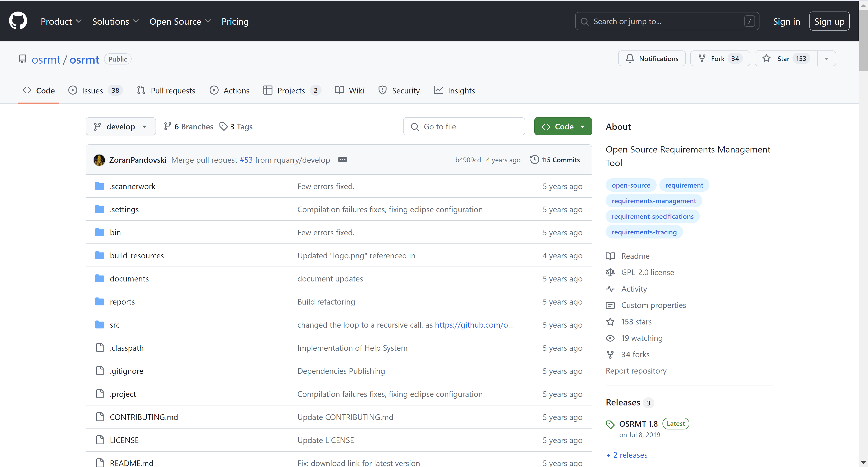
Task: Open the develop branch selector dropdown
Action: pos(121,126)
